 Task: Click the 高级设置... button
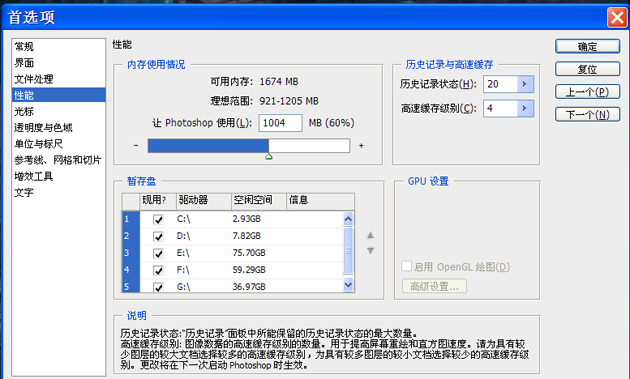pyautogui.click(x=434, y=286)
